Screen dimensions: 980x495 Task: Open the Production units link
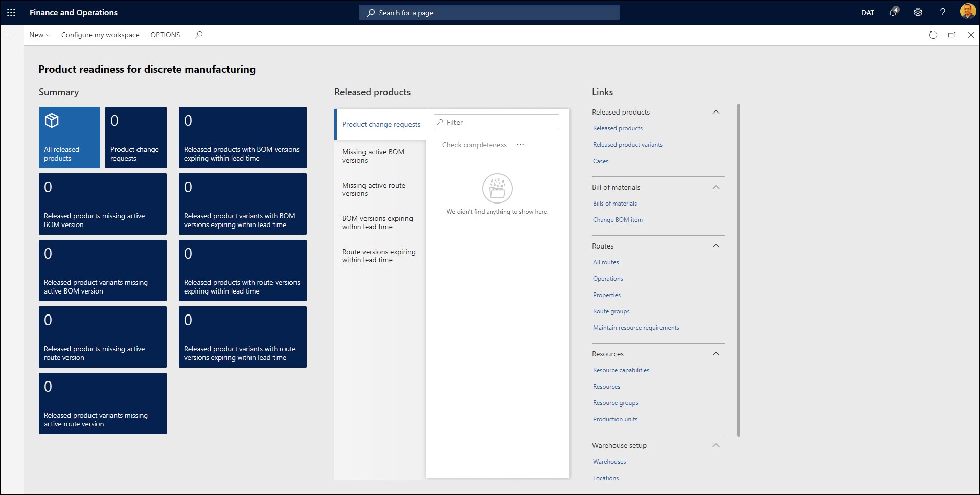coord(615,419)
